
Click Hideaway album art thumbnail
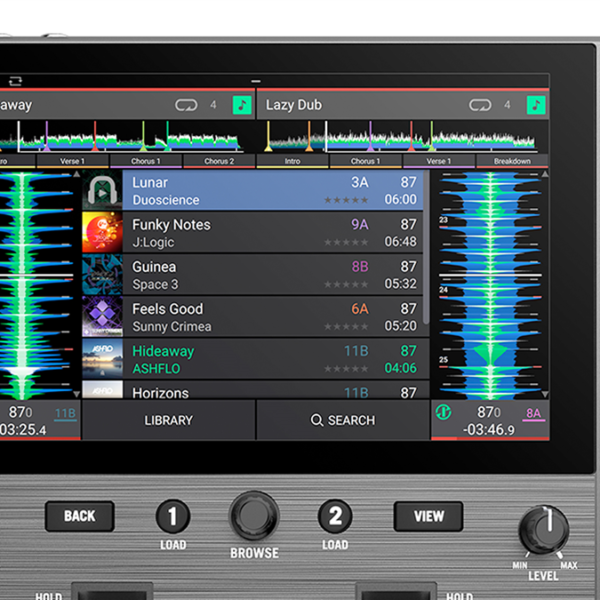pos(102,359)
